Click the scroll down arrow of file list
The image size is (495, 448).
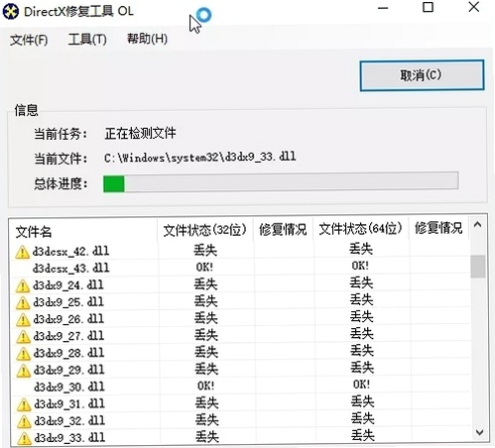[479, 432]
